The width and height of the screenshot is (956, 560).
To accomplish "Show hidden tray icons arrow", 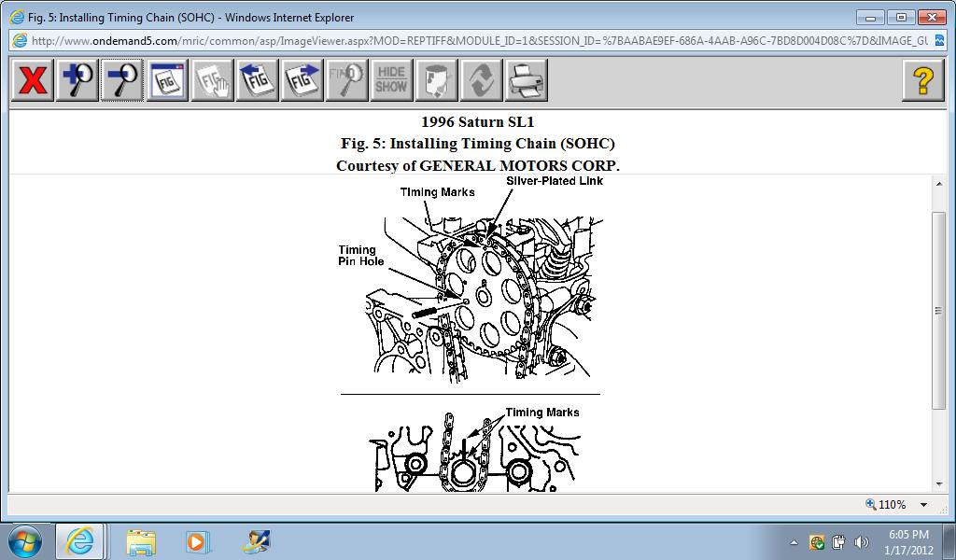I will [794, 542].
